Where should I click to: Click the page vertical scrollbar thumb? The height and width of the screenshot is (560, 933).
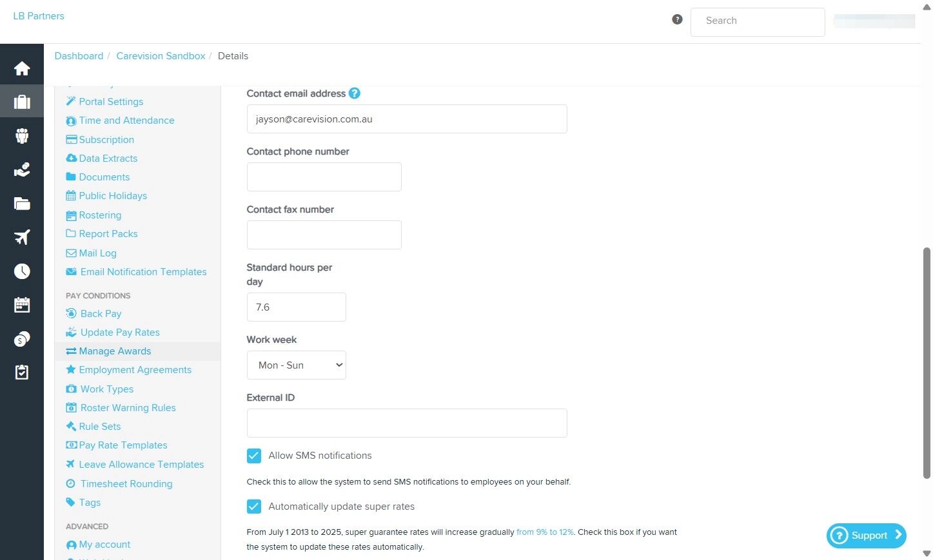point(927,363)
